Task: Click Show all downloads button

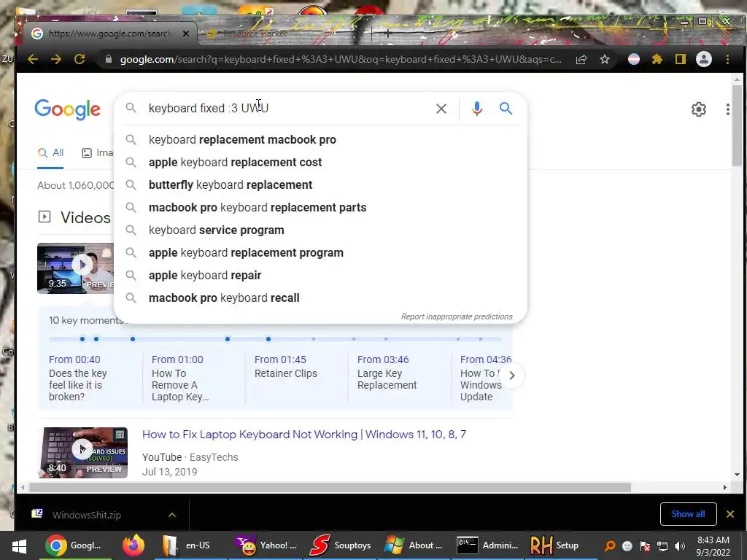Action: [x=688, y=514]
